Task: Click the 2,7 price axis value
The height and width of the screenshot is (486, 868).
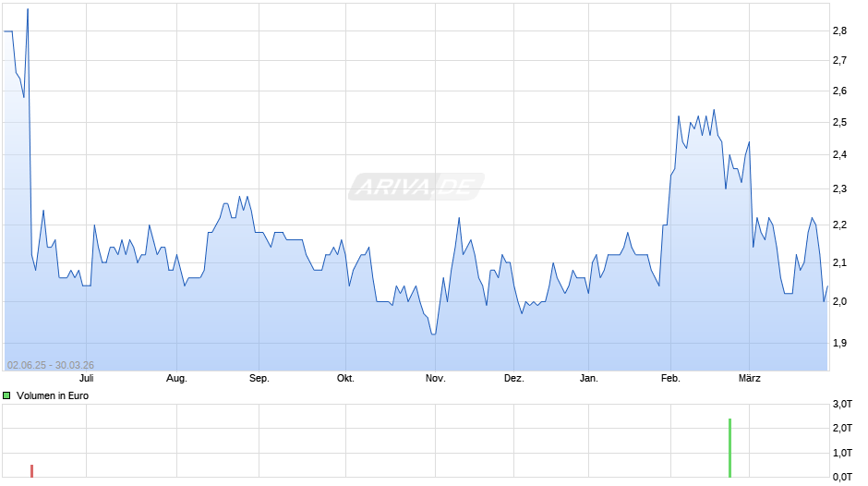Action: 839,60
